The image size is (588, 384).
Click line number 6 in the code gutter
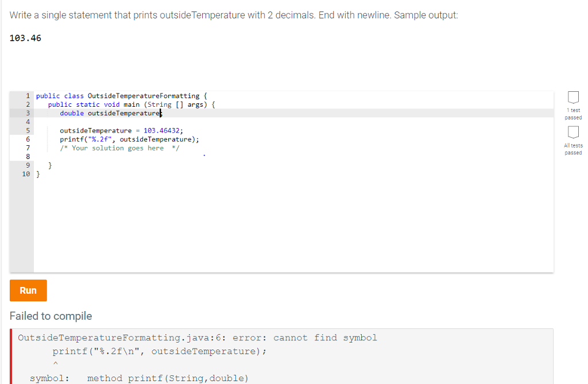coord(28,139)
